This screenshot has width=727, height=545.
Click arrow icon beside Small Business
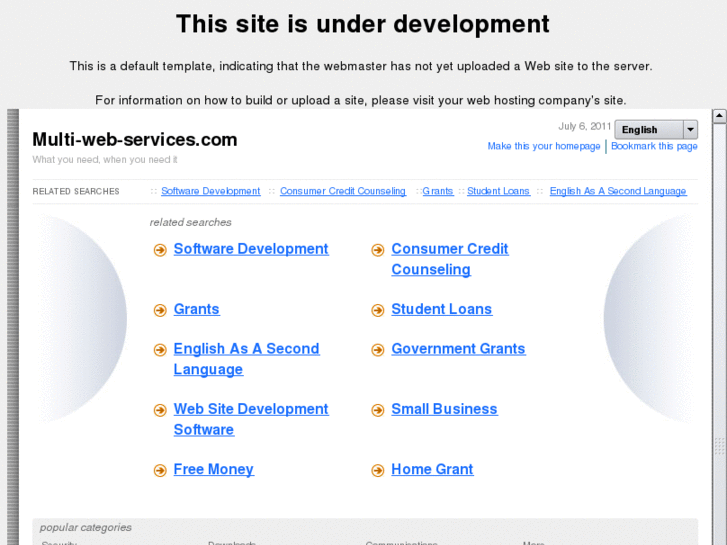pos(378,410)
